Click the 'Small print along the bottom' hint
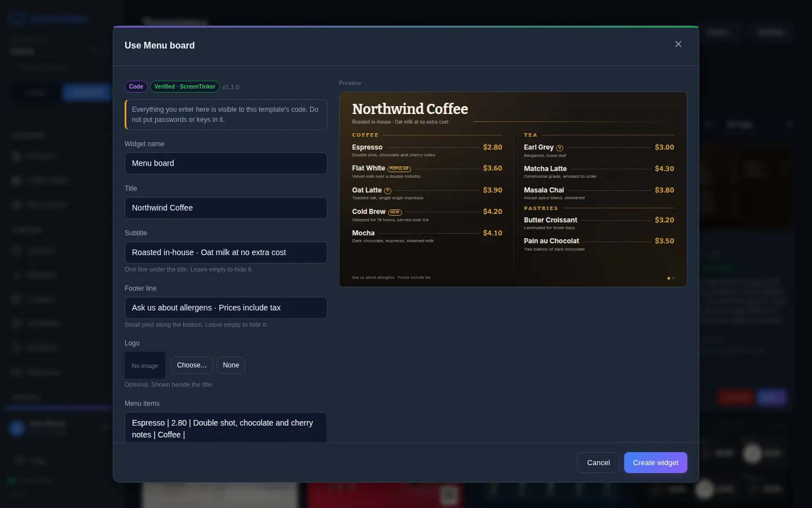 point(196,325)
